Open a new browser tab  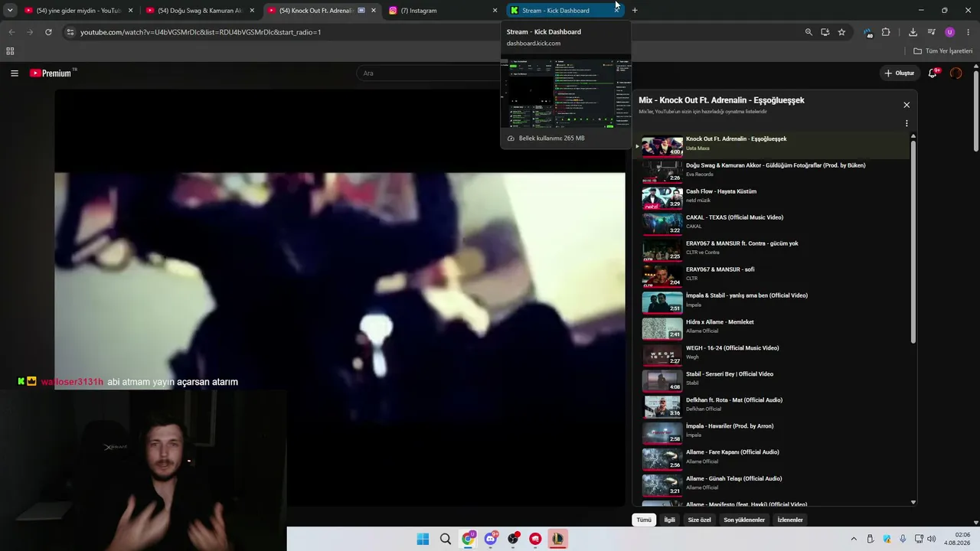[x=635, y=11]
